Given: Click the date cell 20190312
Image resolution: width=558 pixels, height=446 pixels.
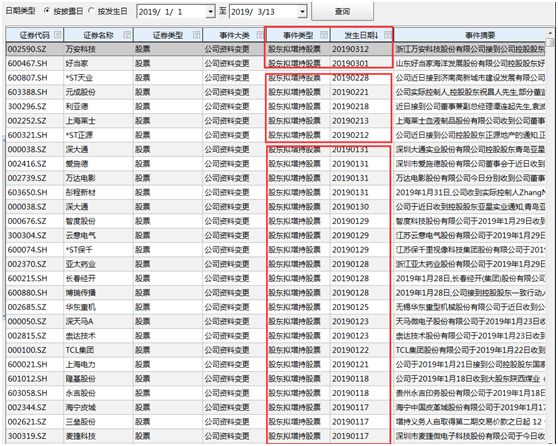Looking at the screenshot, I should click(x=362, y=49).
